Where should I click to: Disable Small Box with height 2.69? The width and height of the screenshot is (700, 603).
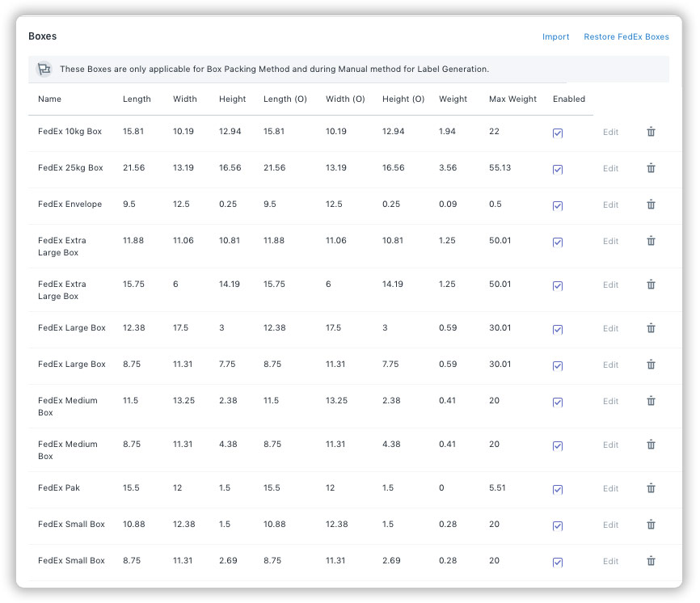coord(558,563)
